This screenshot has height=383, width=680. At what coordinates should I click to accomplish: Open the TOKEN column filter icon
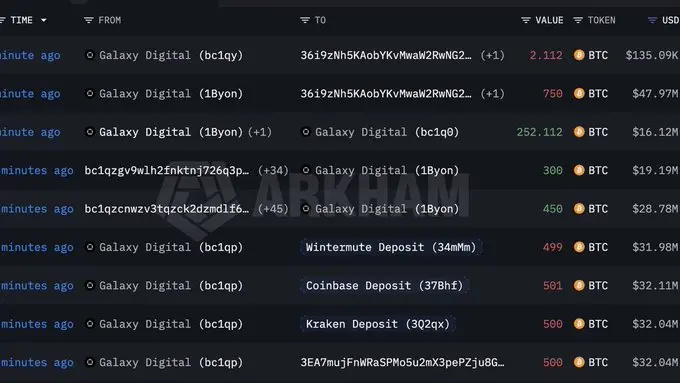tap(578, 20)
